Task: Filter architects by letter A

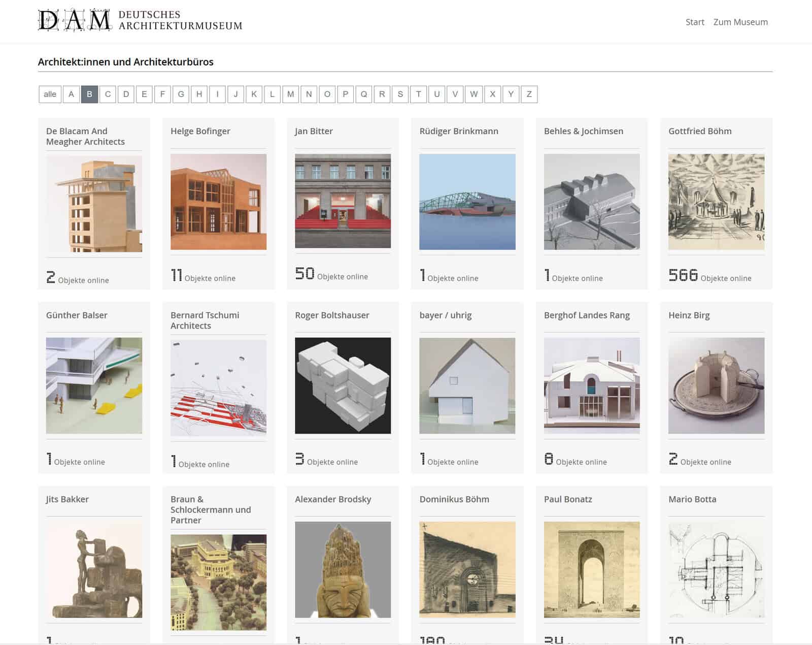Action: (71, 94)
